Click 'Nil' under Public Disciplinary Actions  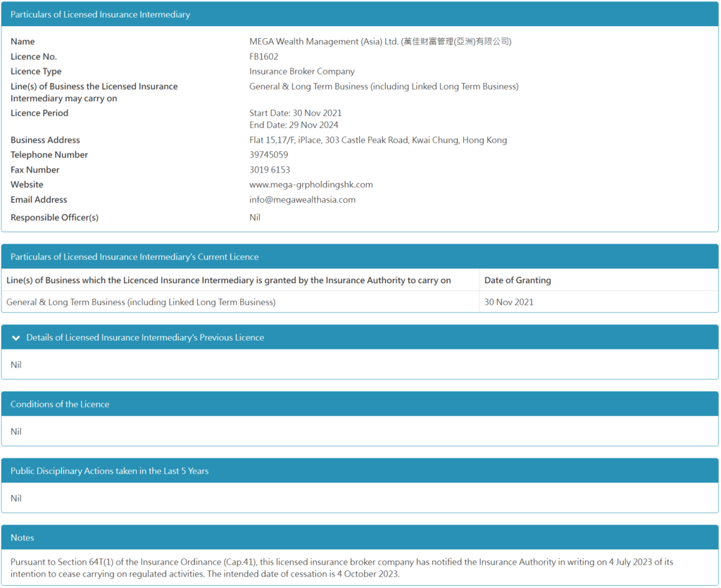pos(16,498)
